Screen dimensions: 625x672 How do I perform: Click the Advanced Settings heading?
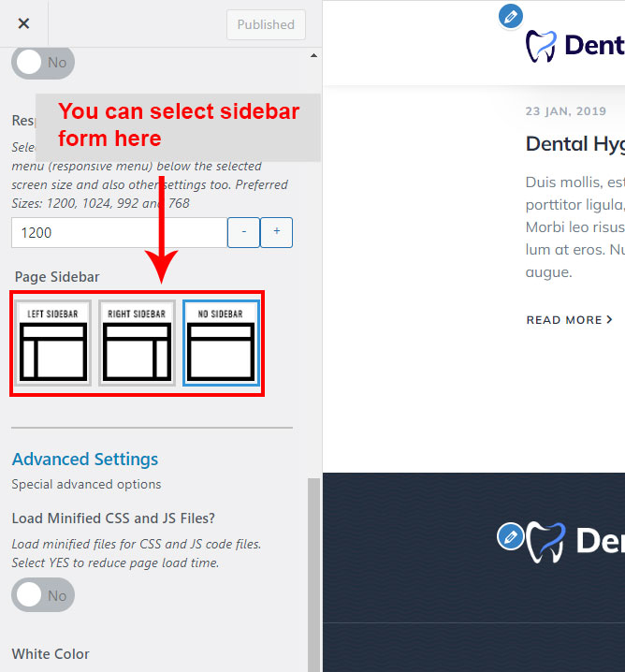pos(85,460)
